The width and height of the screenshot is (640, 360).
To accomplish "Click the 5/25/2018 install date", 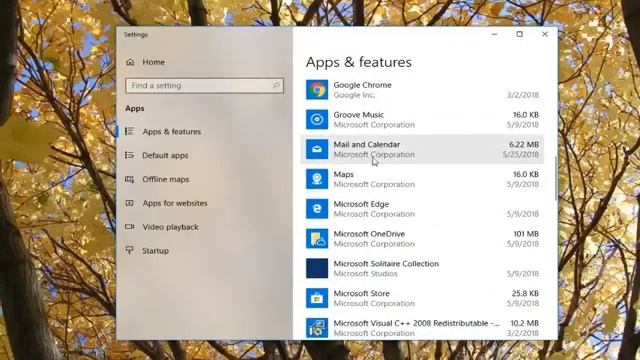I will pos(521,155).
